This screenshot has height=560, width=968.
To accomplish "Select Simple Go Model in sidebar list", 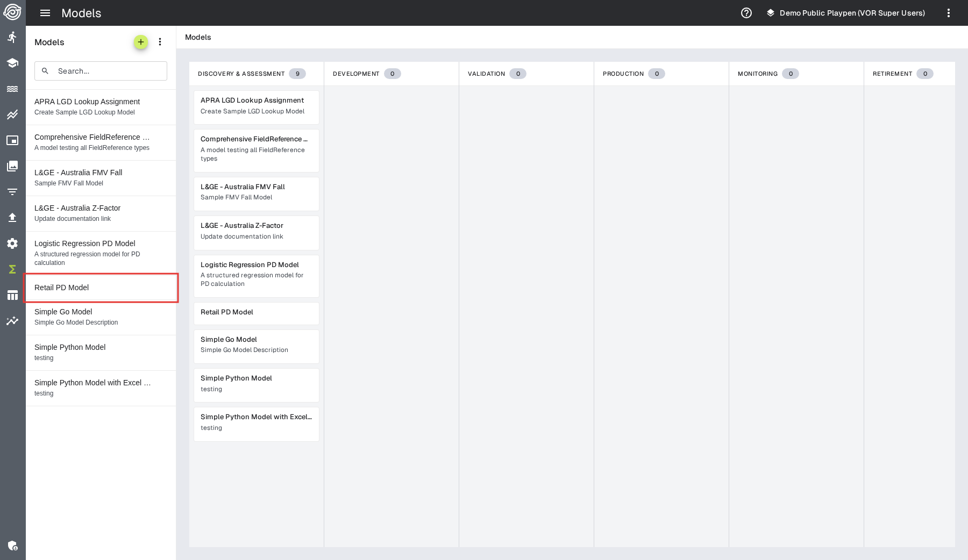I will (x=101, y=317).
